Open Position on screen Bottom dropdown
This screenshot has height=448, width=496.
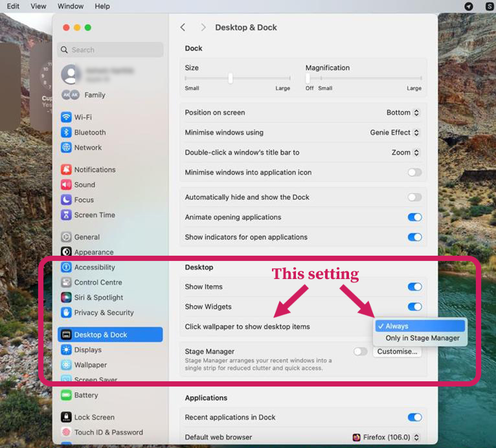coord(403,113)
